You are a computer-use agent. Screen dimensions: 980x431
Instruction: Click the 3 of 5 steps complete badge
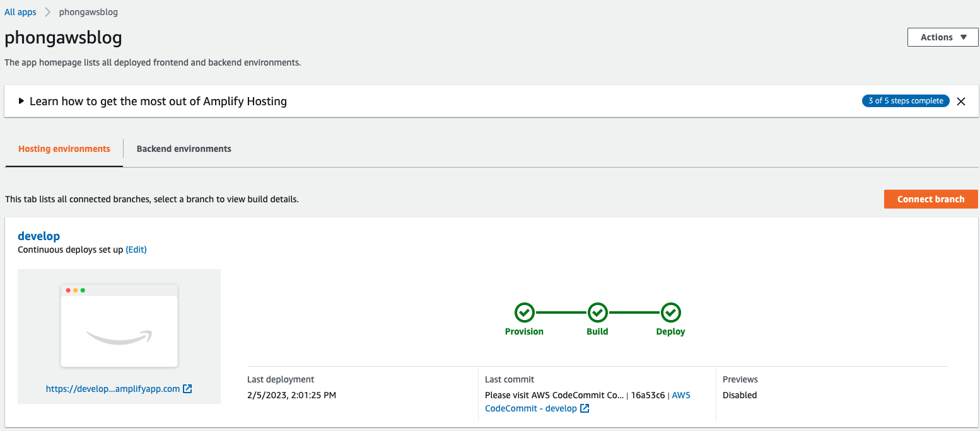pos(905,101)
